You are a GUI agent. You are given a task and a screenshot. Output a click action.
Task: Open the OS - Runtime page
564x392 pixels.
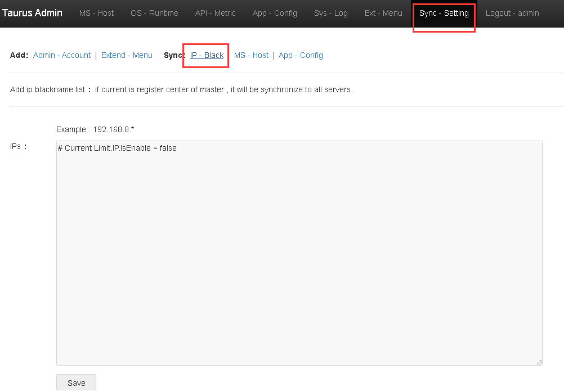(x=154, y=13)
